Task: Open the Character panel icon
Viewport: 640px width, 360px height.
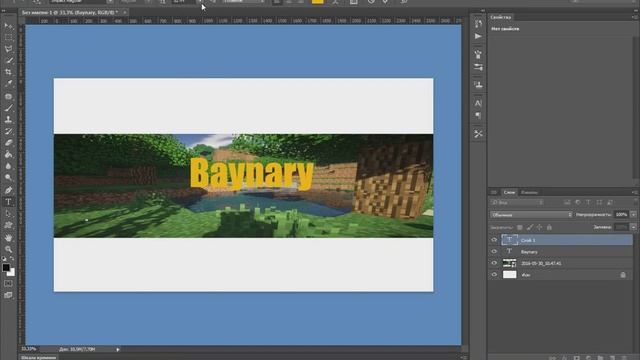Action: pos(478,103)
